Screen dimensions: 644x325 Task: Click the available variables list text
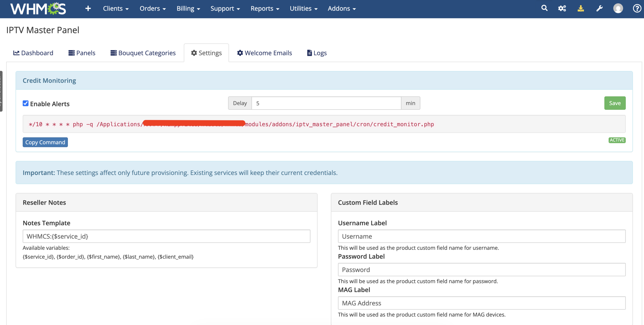(x=108, y=257)
